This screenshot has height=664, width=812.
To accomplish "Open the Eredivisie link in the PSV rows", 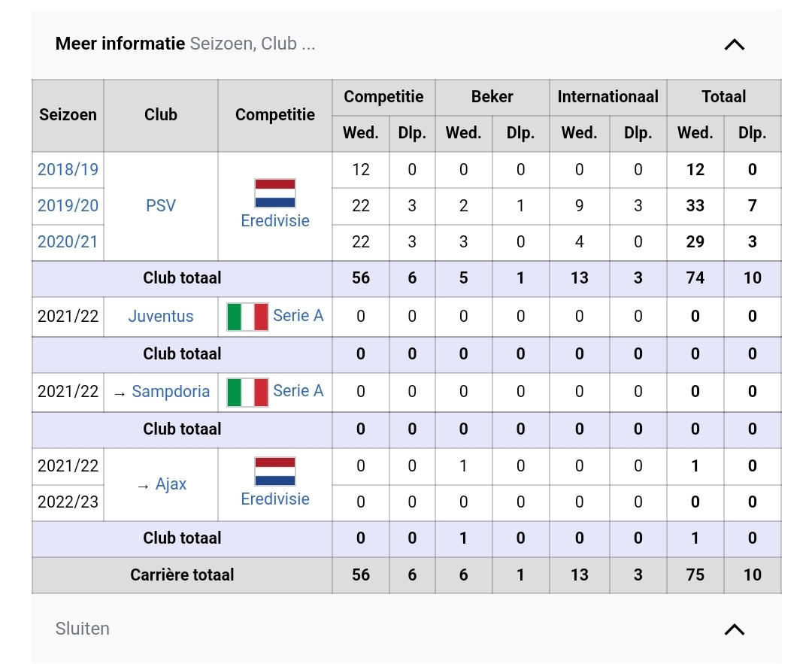I will click(275, 221).
